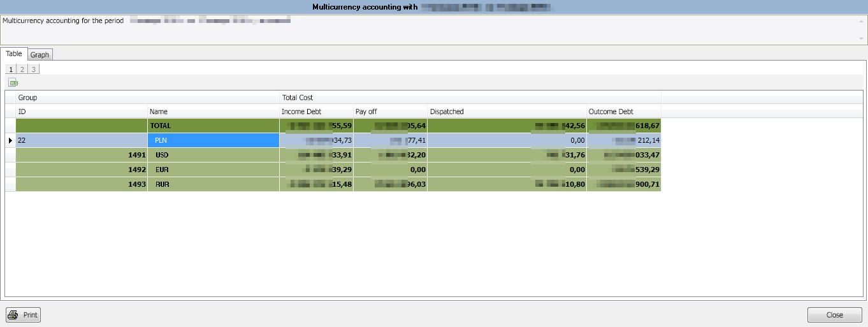Select the Table tab
Screen dimensions: 868x327
click(x=14, y=54)
